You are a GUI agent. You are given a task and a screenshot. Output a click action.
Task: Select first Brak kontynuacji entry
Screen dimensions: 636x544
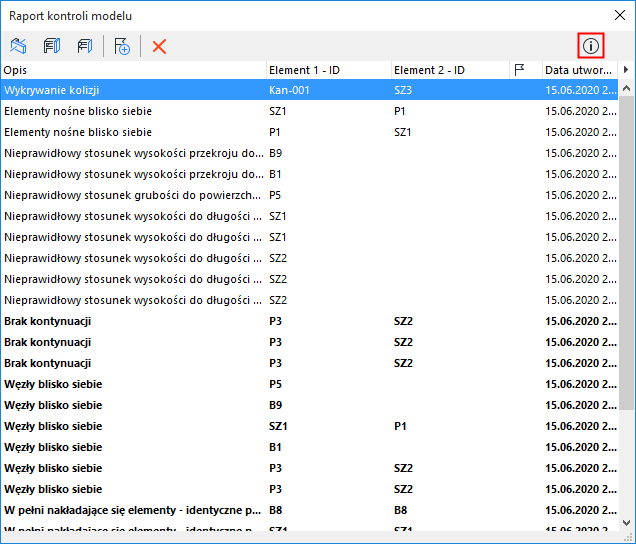[x=309, y=321]
